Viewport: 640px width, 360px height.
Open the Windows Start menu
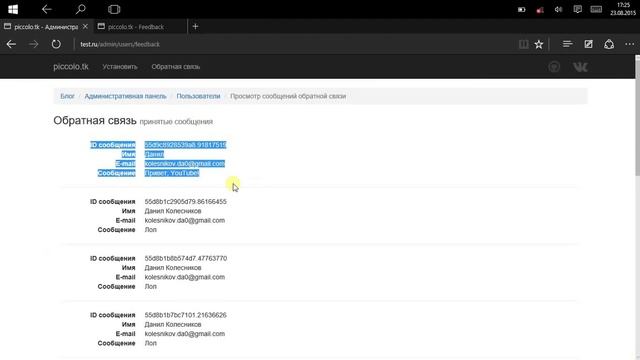(x=13, y=9)
